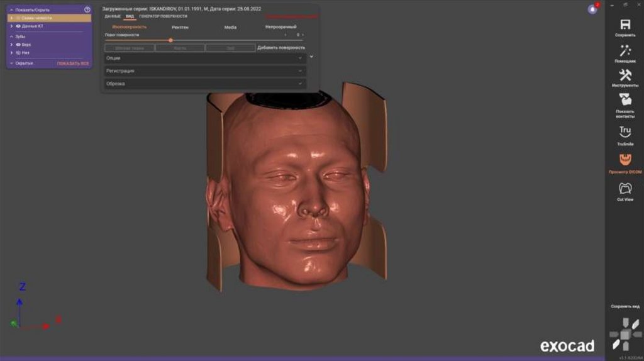Open the Помощник wizard wand icon
Screen dimensions: 644x361
pos(625,50)
